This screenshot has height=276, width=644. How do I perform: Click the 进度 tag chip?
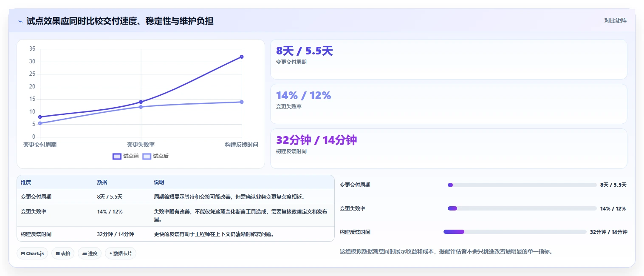coord(90,253)
